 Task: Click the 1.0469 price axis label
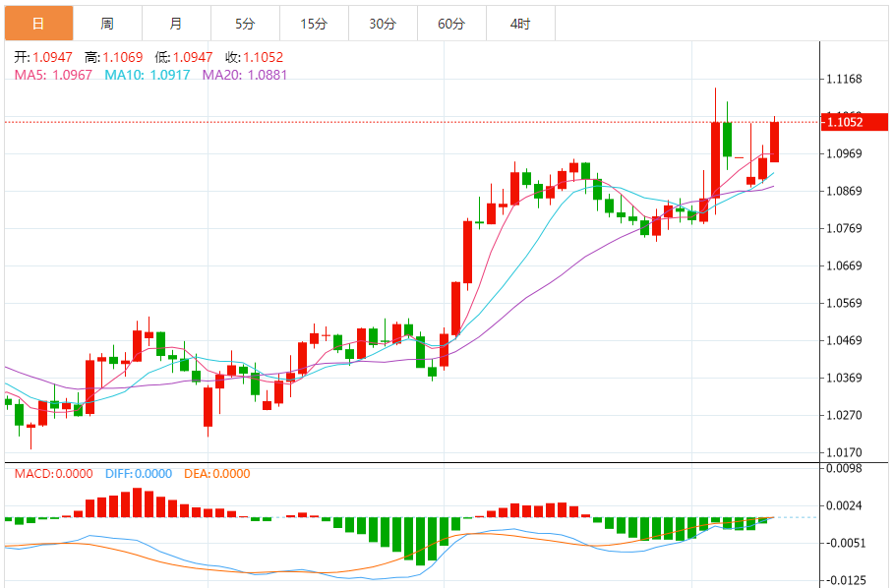(844, 341)
